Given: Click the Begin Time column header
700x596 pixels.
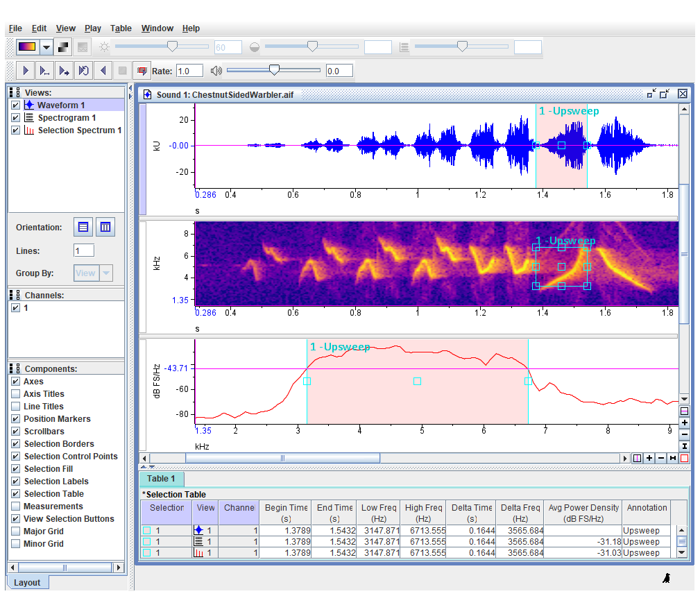Looking at the screenshot, I should pyautogui.click(x=286, y=513).
